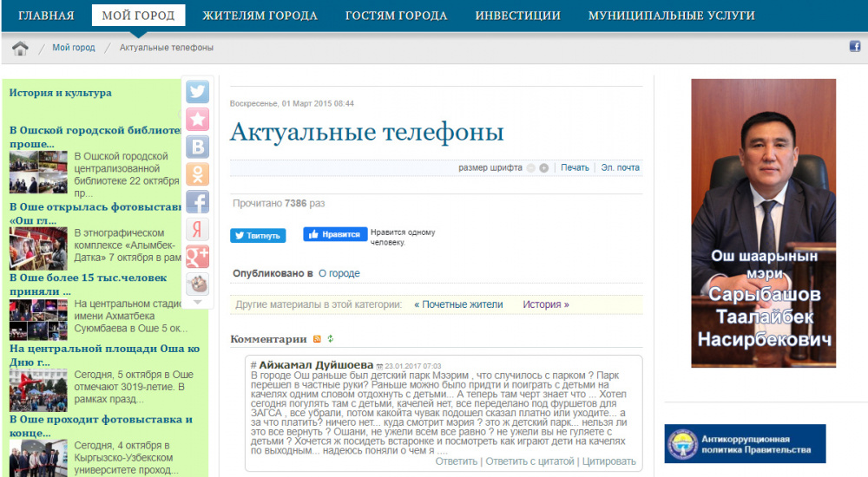Refresh comments with the green arrows icon
868x477 pixels.
point(330,339)
